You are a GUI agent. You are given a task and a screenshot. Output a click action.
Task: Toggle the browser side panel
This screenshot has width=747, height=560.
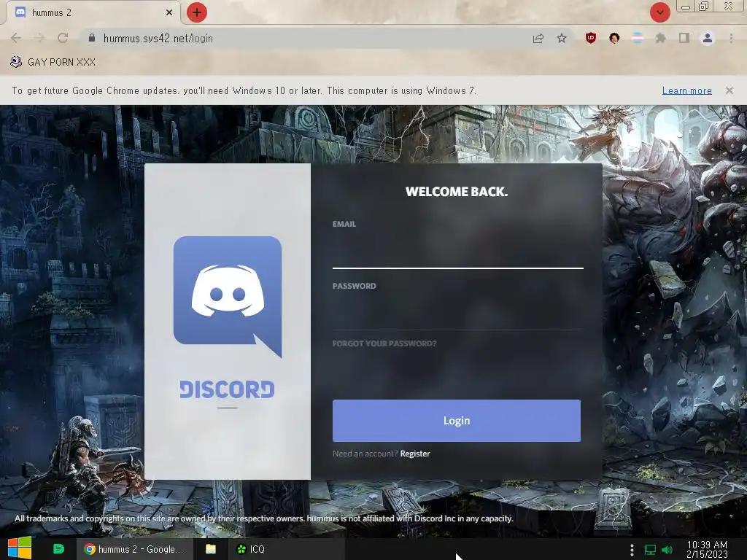pos(684,38)
